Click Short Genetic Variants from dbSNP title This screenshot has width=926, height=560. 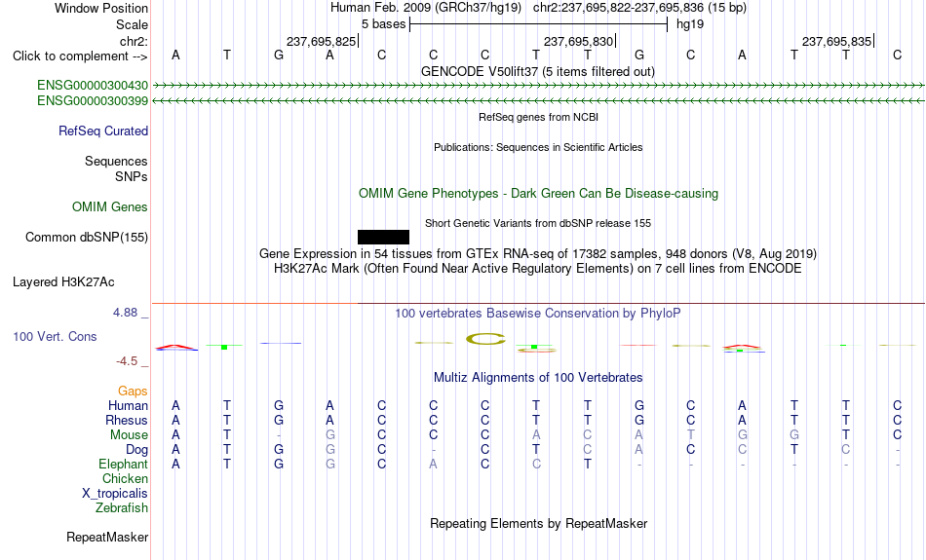(x=538, y=223)
